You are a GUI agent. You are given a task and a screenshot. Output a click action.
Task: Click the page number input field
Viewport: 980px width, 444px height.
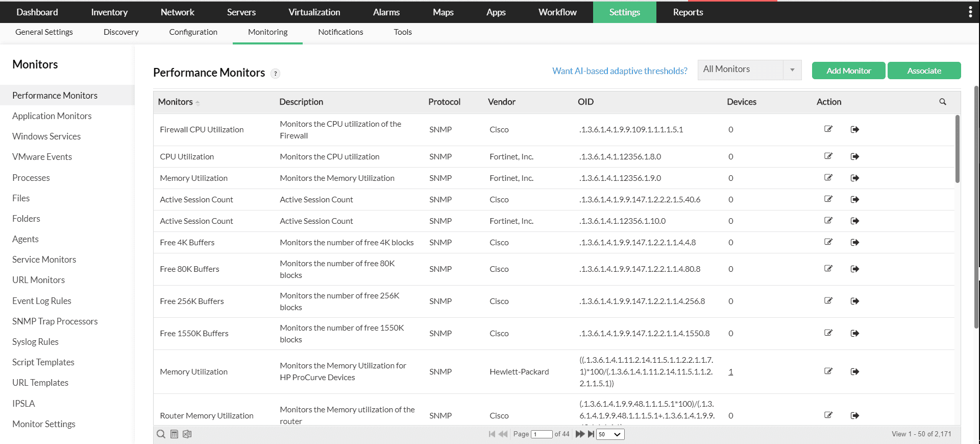pos(542,434)
